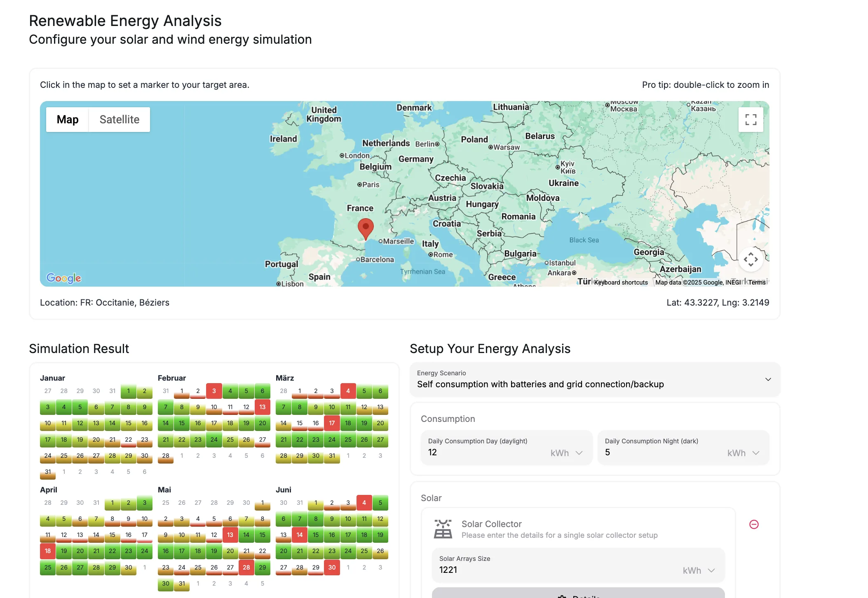
Task: Select red day 4 in März
Action: [348, 391]
